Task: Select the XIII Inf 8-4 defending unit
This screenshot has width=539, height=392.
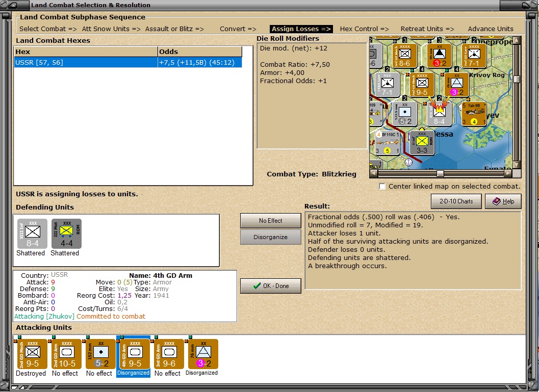Action: 32,233
